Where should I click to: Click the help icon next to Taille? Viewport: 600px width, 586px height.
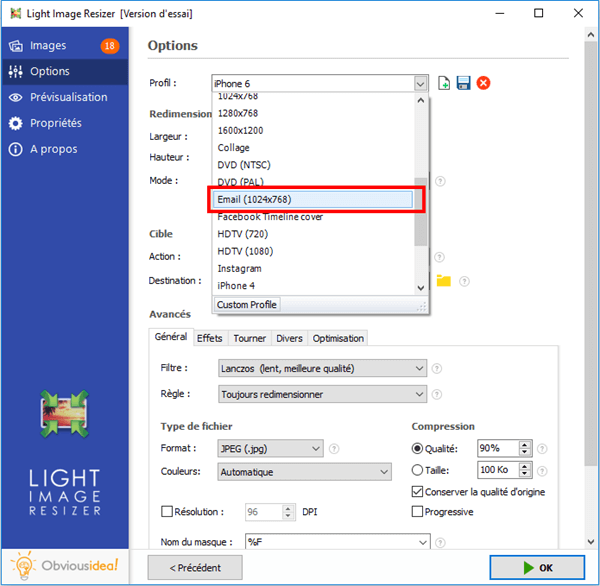coord(542,471)
